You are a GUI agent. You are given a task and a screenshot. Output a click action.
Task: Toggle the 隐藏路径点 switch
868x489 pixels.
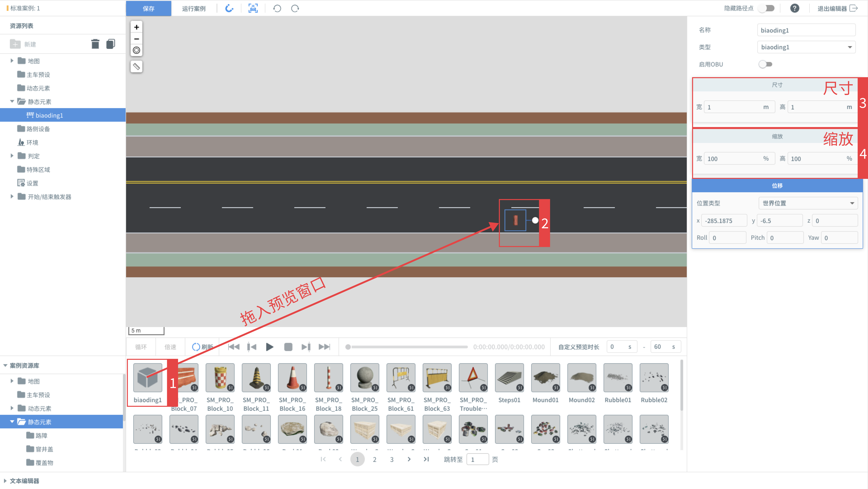tap(767, 8)
